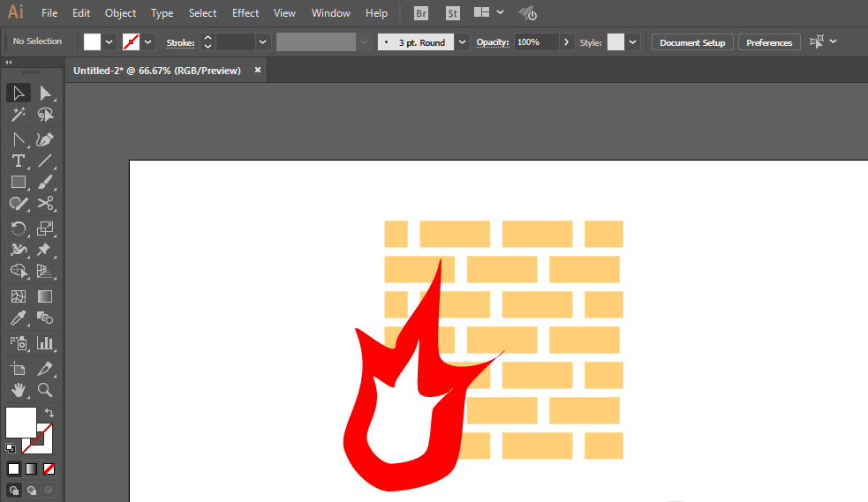
Task: Open the Window menu
Action: [x=331, y=12]
